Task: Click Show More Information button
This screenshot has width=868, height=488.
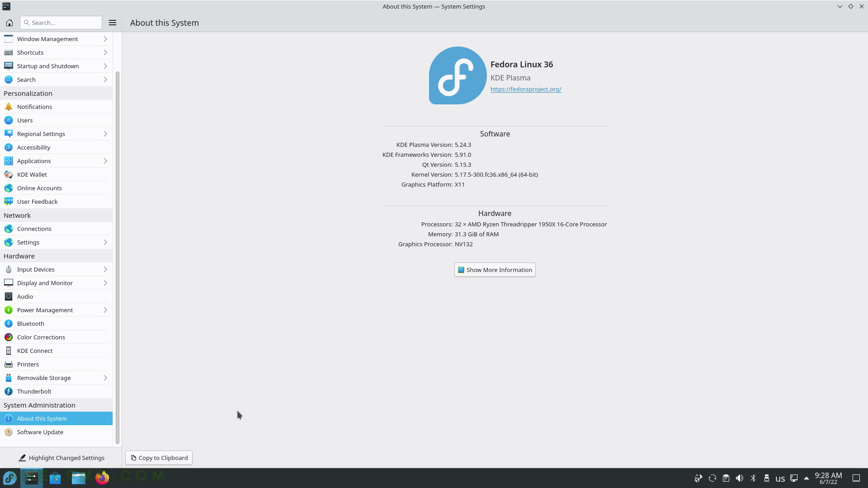Action: coord(495,270)
